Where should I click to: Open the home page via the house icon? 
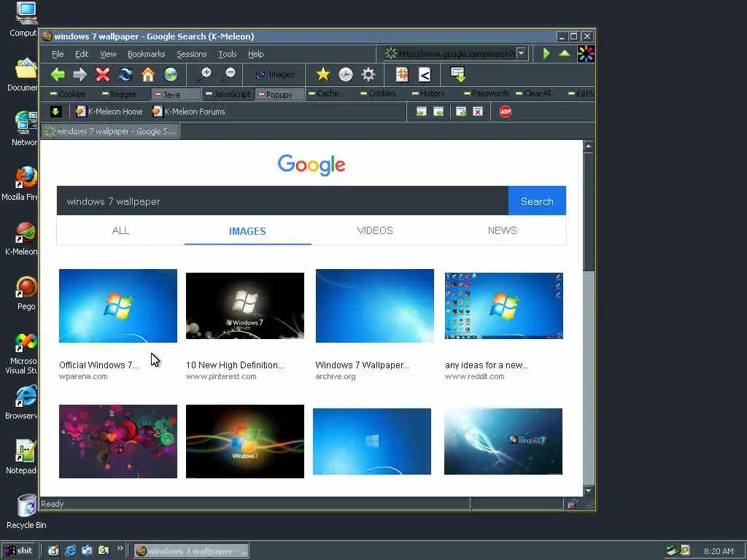click(148, 74)
